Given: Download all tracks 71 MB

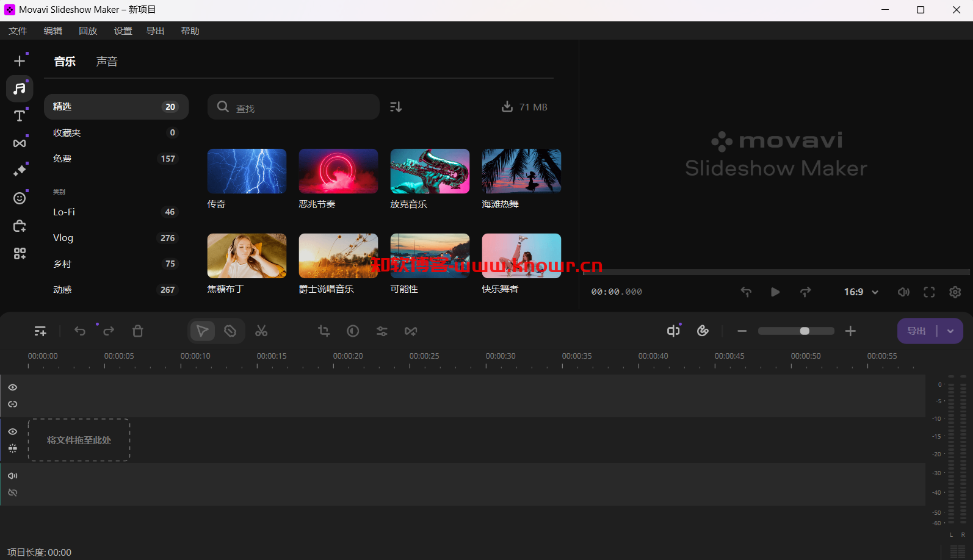Looking at the screenshot, I should [x=524, y=107].
